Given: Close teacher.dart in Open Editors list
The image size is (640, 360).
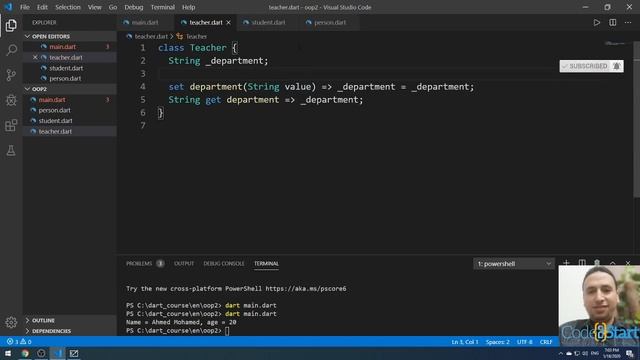Looking at the screenshot, I should 35,58.
